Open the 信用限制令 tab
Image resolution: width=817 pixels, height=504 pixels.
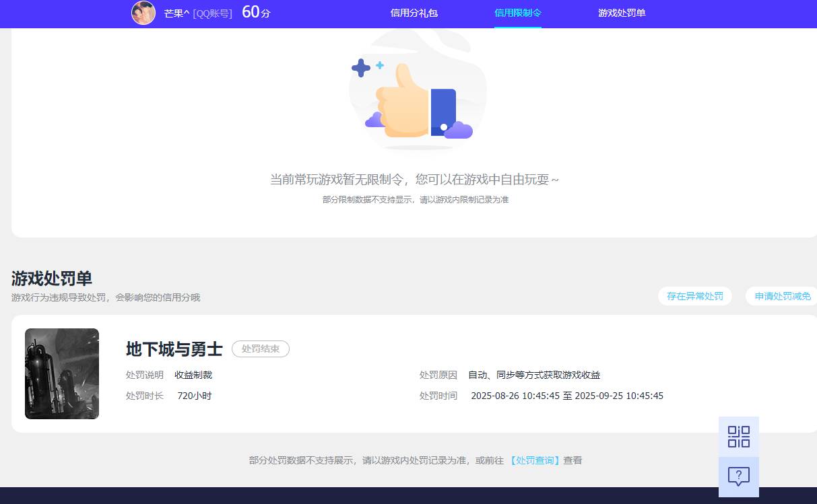(517, 13)
